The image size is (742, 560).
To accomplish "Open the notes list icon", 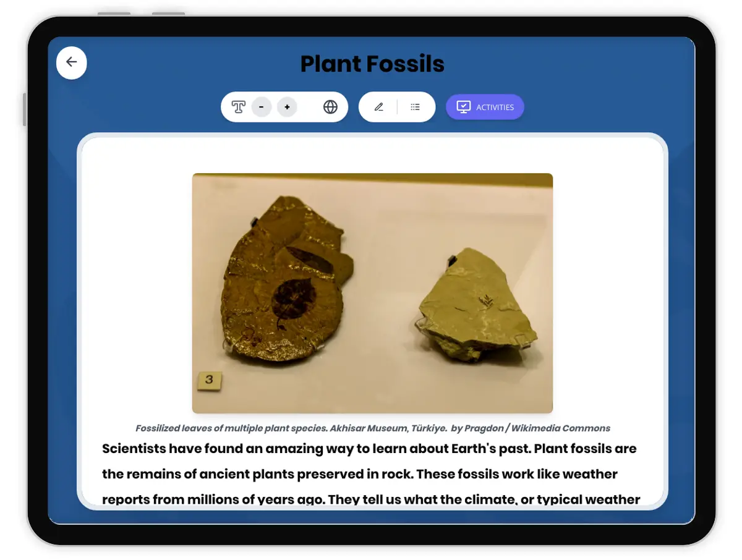I will click(x=415, y=107).
